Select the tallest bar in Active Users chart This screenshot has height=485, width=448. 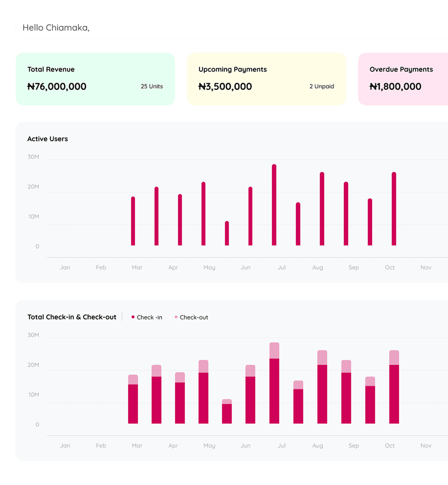coord(274,205)
